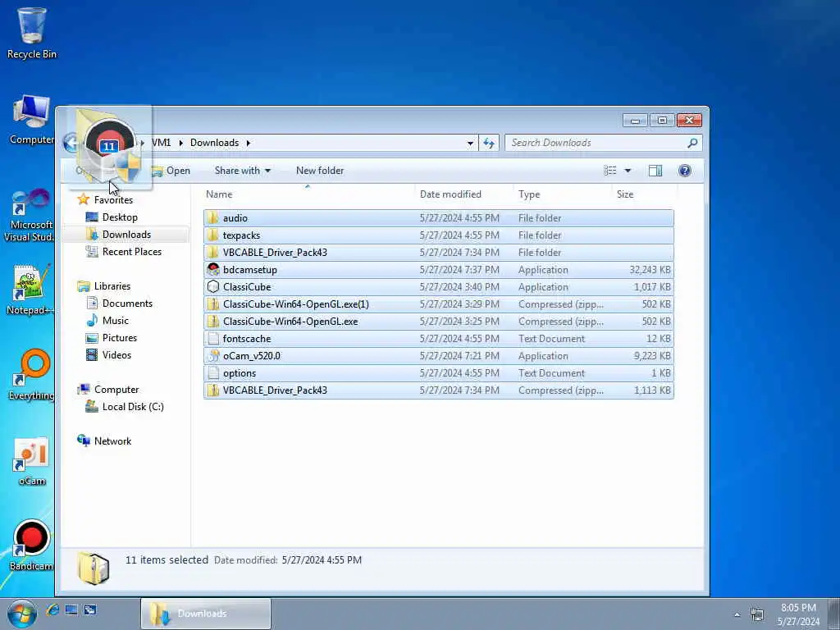The height and width of the screenshot is (630, 840).
Task: Launch Internet Explorer from the taskbar
Action: pos(52,609)
